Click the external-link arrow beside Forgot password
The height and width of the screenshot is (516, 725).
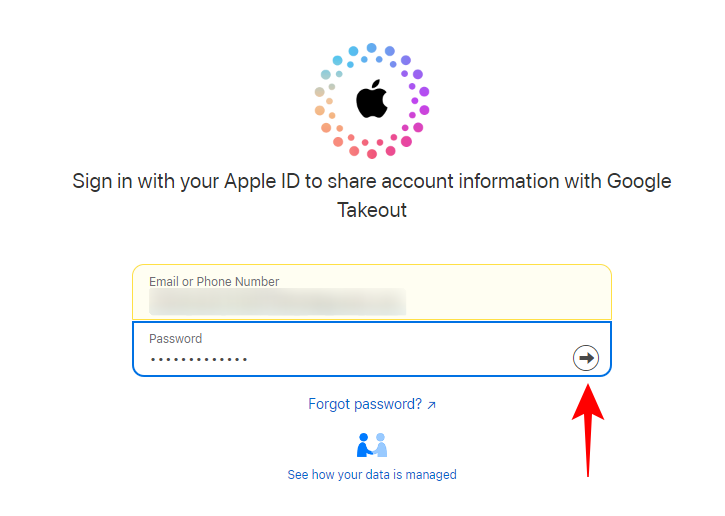(x=431, y=405)
